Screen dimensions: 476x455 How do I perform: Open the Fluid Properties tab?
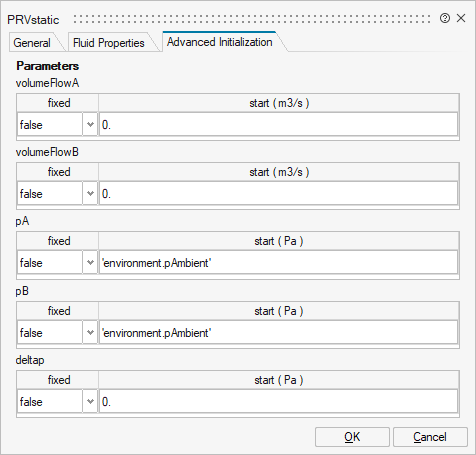coord(109,43)
